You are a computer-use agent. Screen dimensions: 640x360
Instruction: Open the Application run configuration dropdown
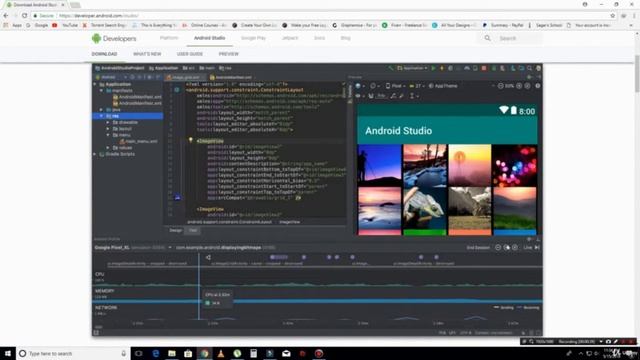click(412, 68)
